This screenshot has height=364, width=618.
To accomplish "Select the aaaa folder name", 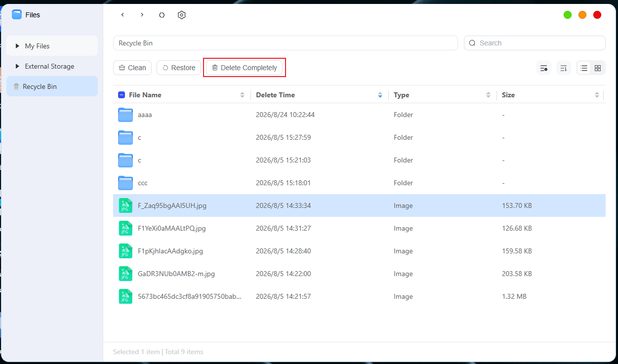I will pos(145,115).
